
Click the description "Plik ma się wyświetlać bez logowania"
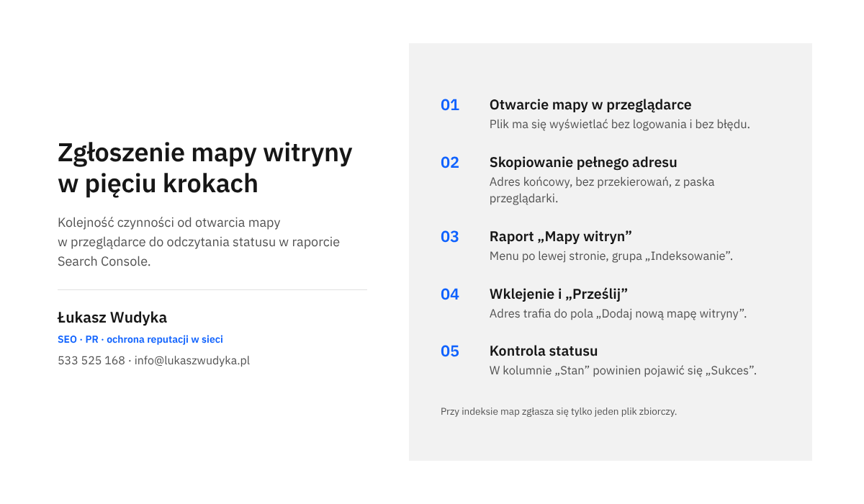tap(620, 124)
